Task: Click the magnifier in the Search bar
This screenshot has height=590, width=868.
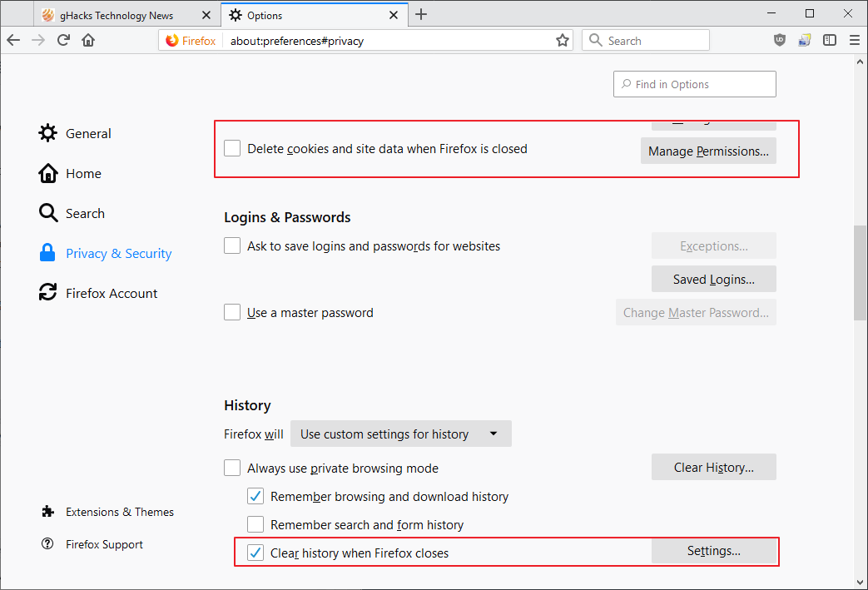Action: [x=596, y=40]
